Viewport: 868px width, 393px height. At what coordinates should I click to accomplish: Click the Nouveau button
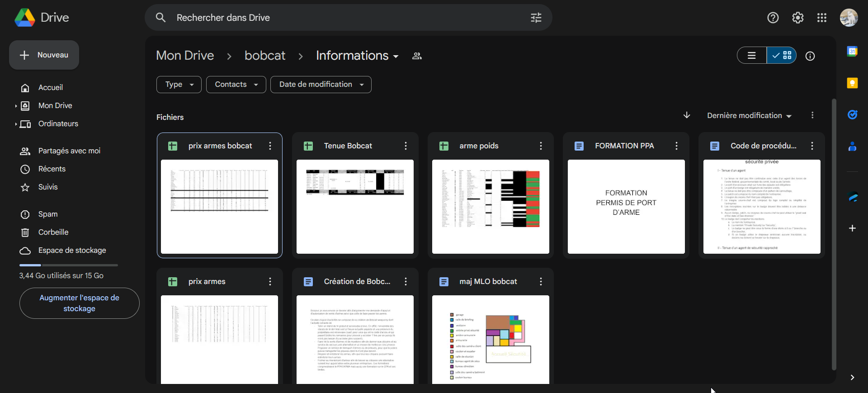point(44,55)
